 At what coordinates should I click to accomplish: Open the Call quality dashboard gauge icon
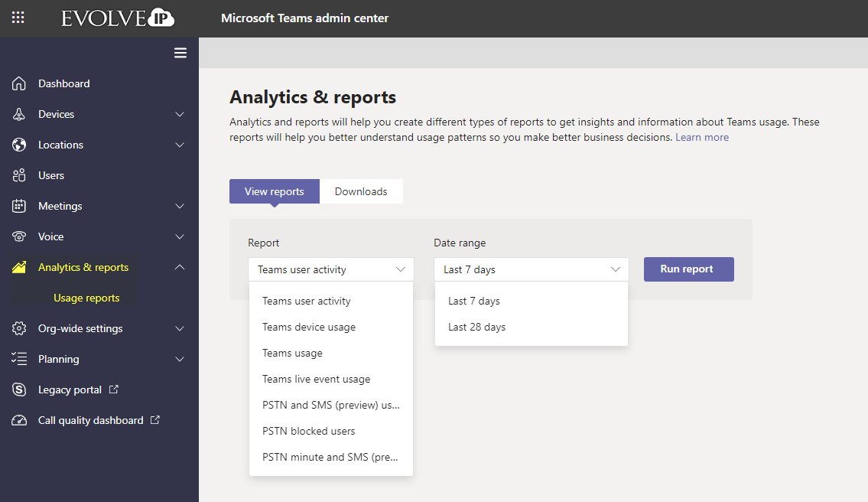20,420
